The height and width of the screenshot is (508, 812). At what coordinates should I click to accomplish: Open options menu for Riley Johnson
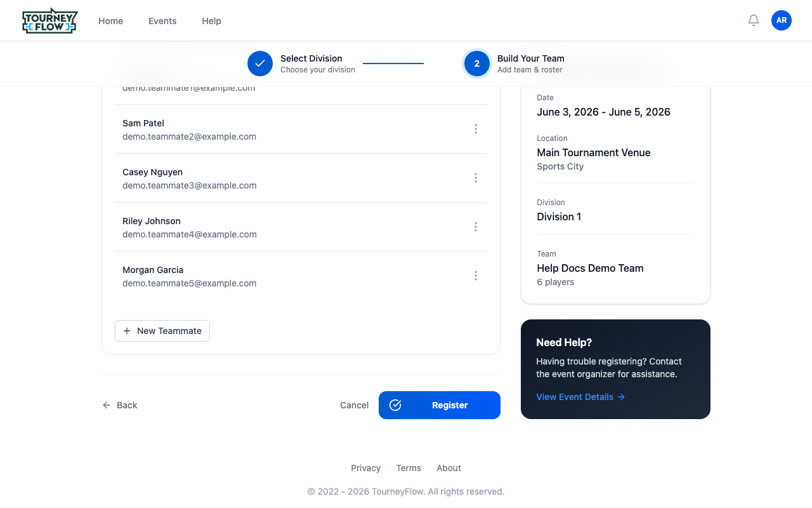coord(476,227)
